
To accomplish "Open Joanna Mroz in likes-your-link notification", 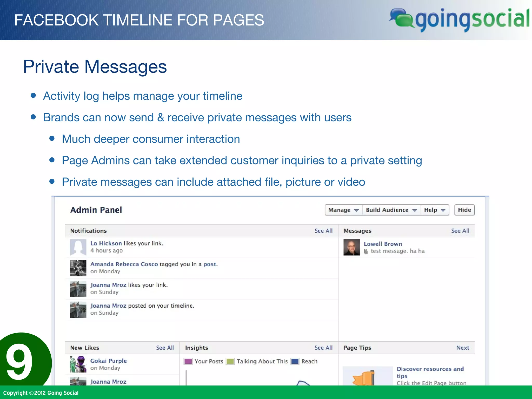I will pyautogui.click(x=108, y=285).
